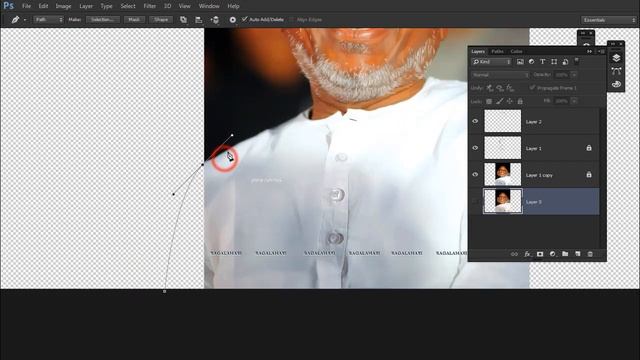Click the Opacity value field
The image size is (640, 360).
point(562,75)
